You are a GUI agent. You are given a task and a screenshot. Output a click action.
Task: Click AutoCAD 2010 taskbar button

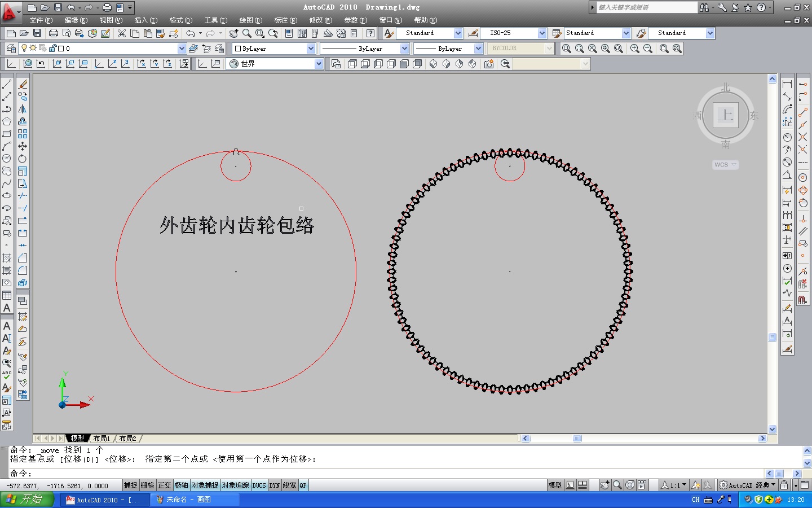point(105,500)
